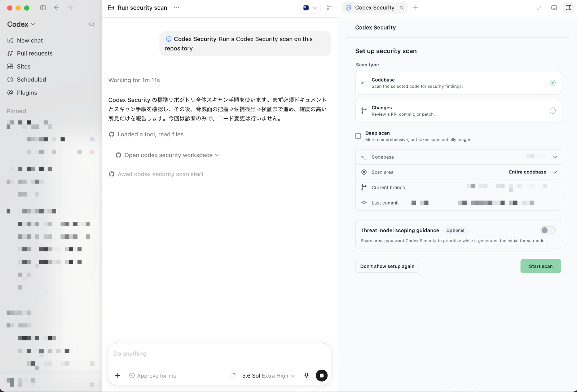Close the Codex Security tab
Viewport: 577px width, 392px height.
click(x=402, y=8)
